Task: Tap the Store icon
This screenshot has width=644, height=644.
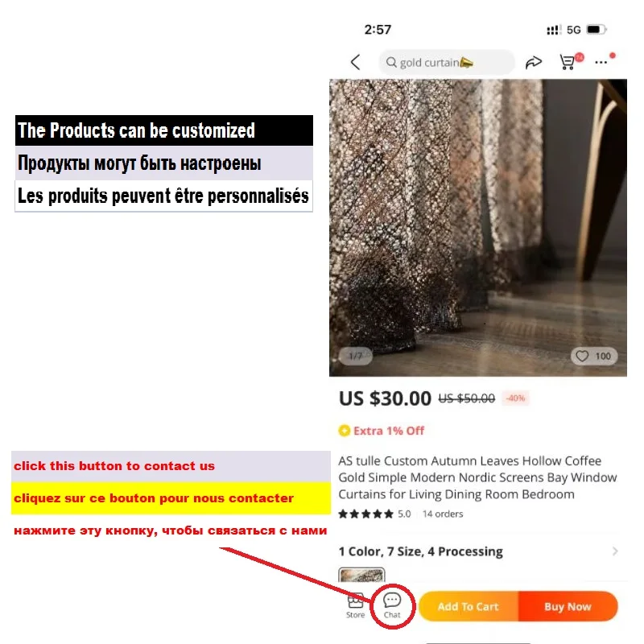Action: [x=355, y=605]
